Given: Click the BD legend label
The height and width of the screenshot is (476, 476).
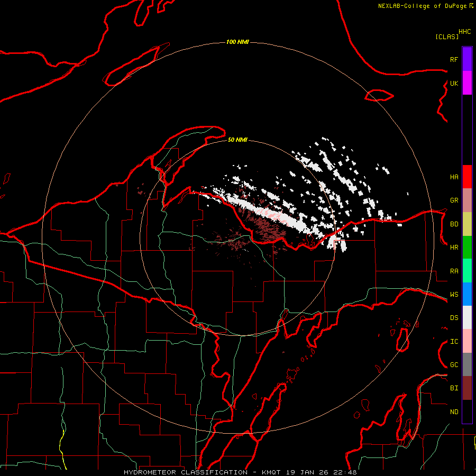Looking at the screenshot, I should (x=454, y=224).
